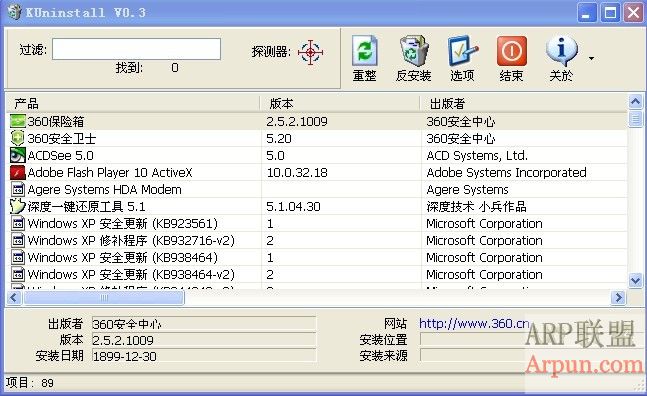The width and height of the screenshot is (647, 396).
Task: Select icon of Windows XP 修补程序 (KB932716-v2)
Action: [18, 240]
